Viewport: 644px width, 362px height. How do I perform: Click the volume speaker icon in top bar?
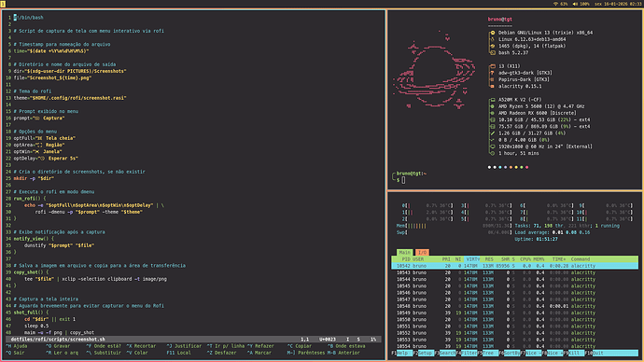[575, 4]
